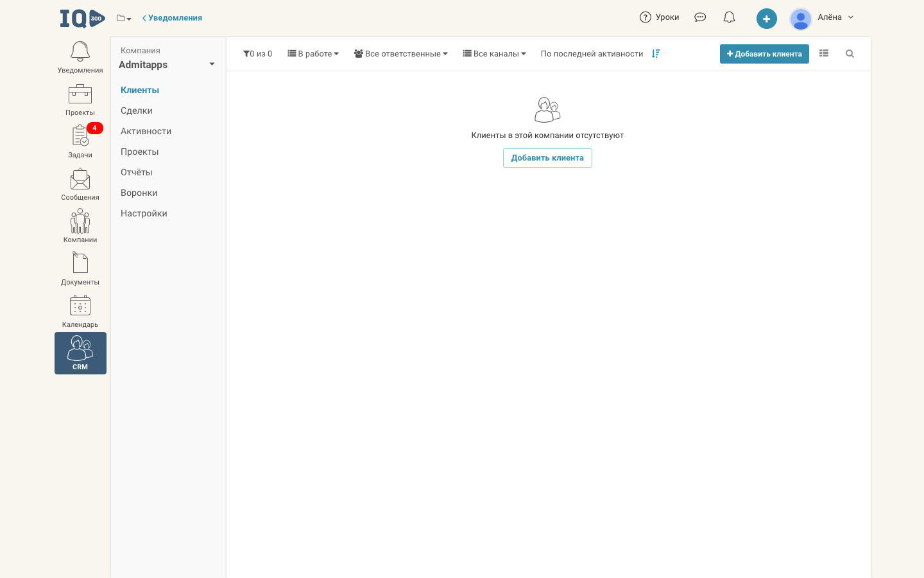
Task: Select the CRM sidebar item
Action: [x=80, y=353]
